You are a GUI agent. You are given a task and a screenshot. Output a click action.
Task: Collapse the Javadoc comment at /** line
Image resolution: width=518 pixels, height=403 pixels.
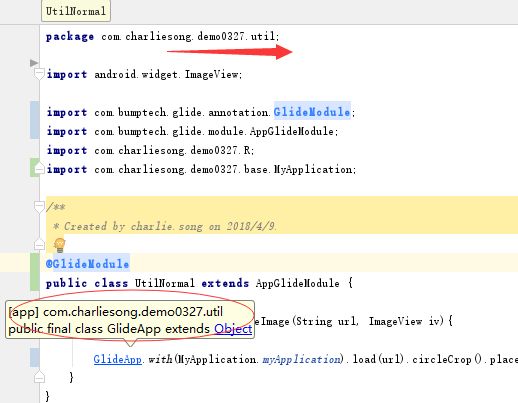coord(39,207)
